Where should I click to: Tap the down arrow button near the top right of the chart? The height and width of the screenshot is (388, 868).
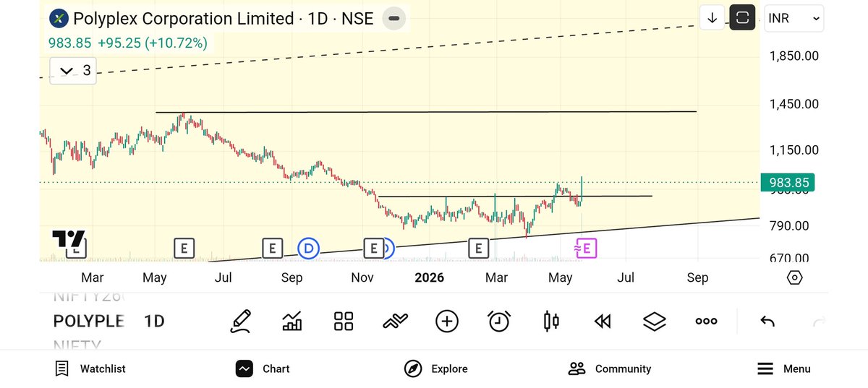712,18
